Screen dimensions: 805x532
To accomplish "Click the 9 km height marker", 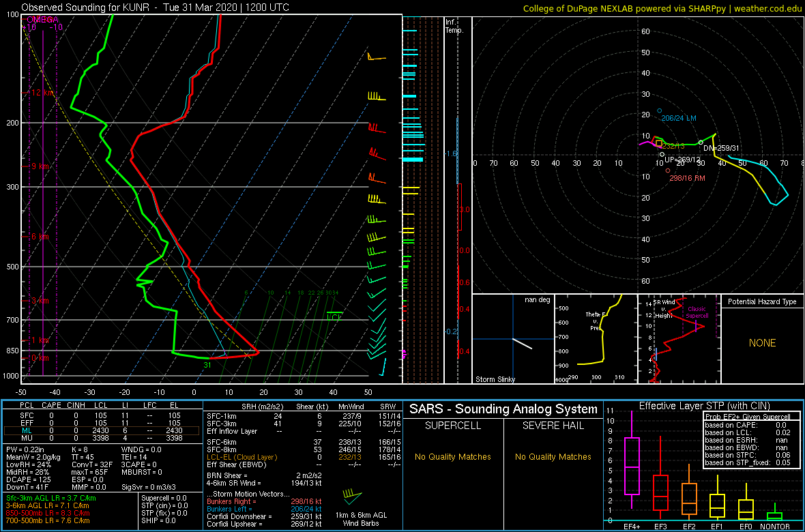I will click(40, 166).
